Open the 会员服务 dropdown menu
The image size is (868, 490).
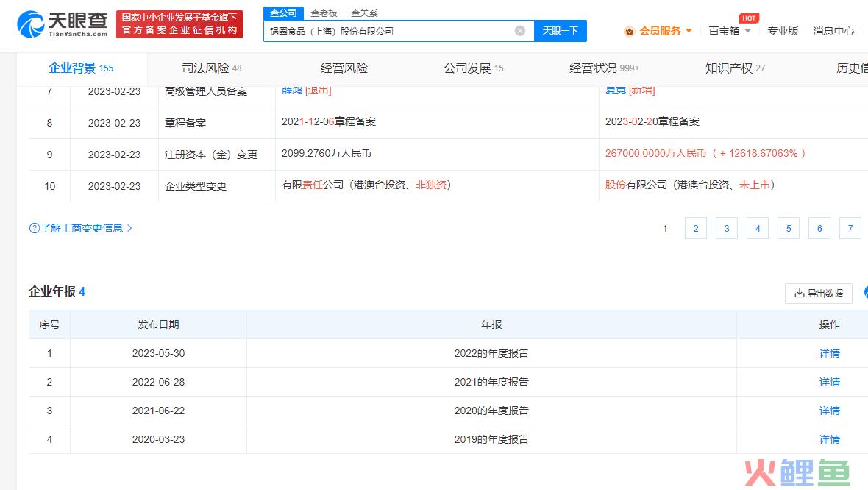pos(658,31)
